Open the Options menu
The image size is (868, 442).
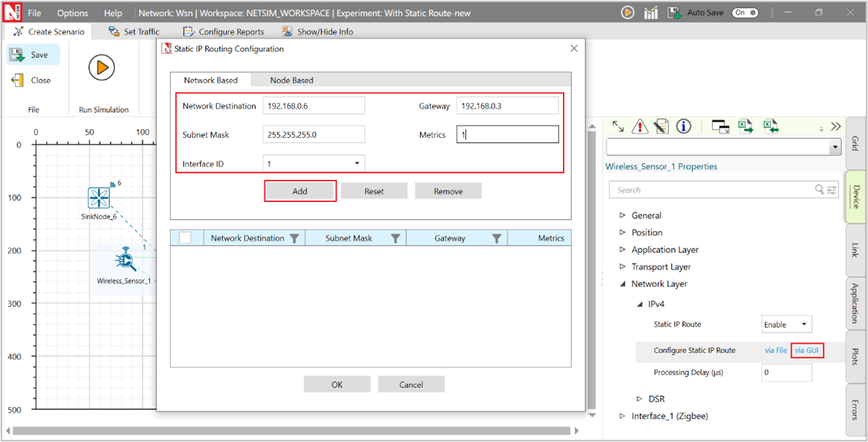(x=72, y=13)
